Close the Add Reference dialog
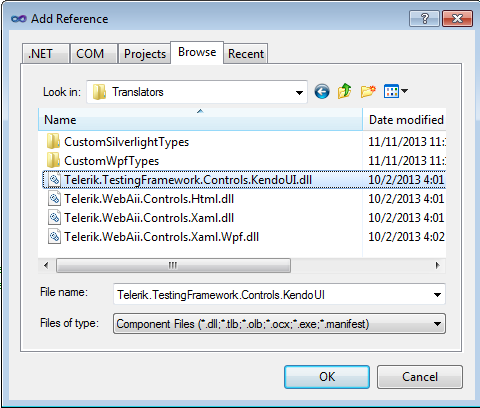The height and width of the screenshot is (408, 480). tap(457, 18)
